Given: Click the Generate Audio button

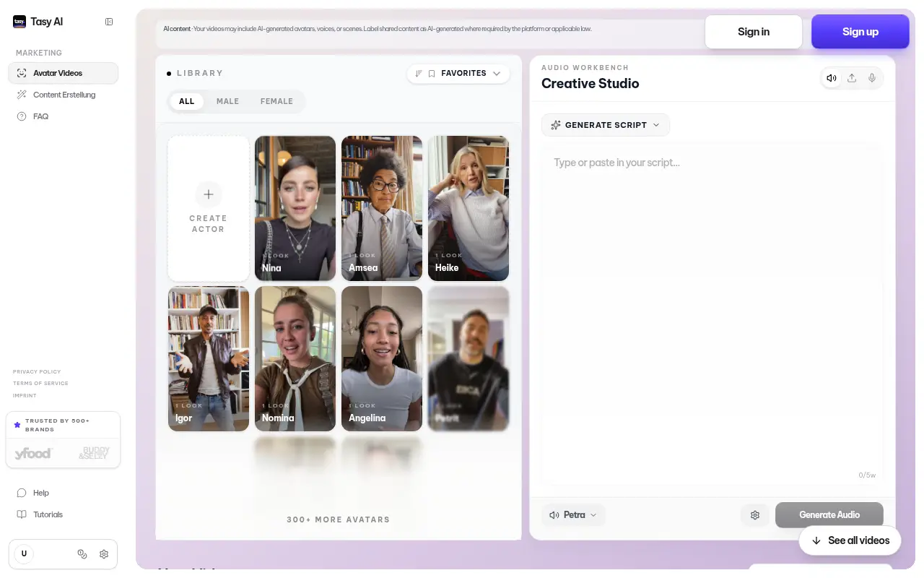Looking at the screenshot, I should (x=829, y=515).
